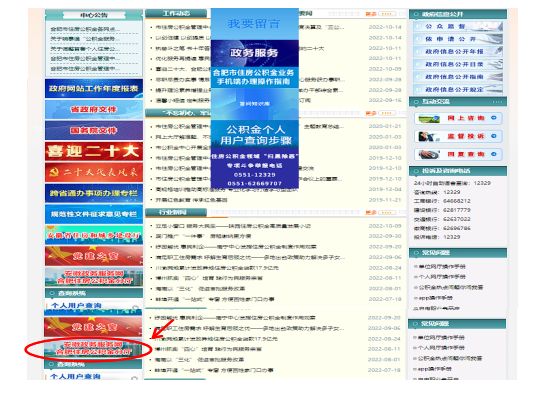The width and height of the screenshot is (543, 394).
Task: Open 政府信息公开年报
Action: point(458,52)
